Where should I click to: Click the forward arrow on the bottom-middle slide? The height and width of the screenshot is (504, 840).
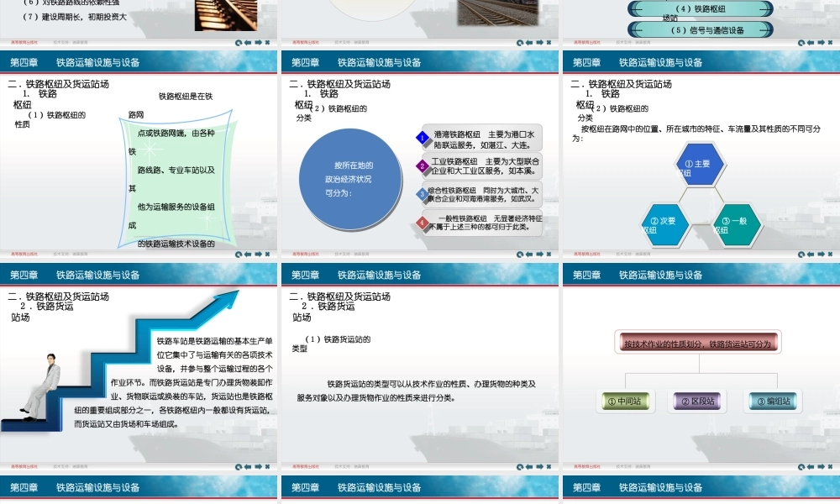(x=538, y=468)
